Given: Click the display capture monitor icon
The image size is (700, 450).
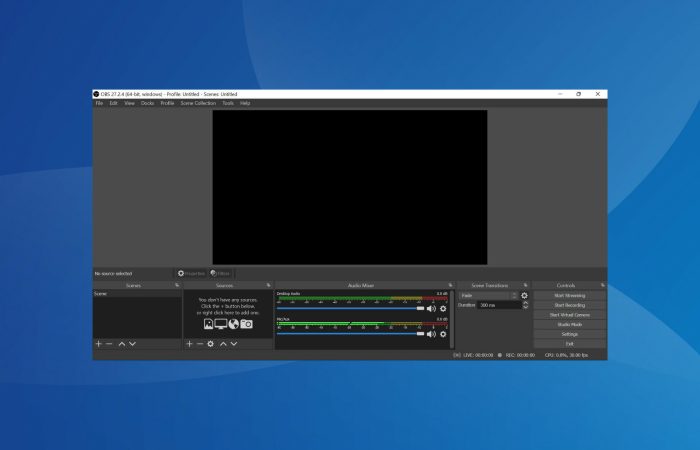Looking at the screenshot, I should click(221, 324).
